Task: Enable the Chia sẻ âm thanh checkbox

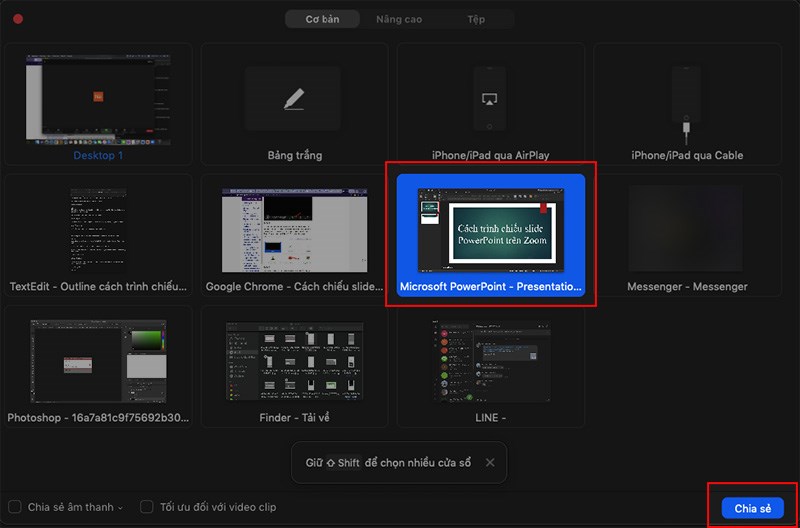Action: (x=15, y=507)
